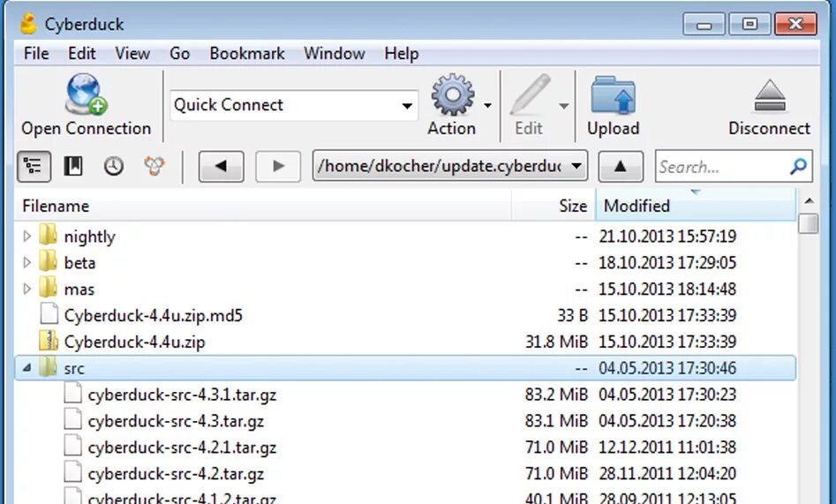Viewport: 836px width, 504px height.
Task: Click the src folder icon
Action: pos(48,366)
